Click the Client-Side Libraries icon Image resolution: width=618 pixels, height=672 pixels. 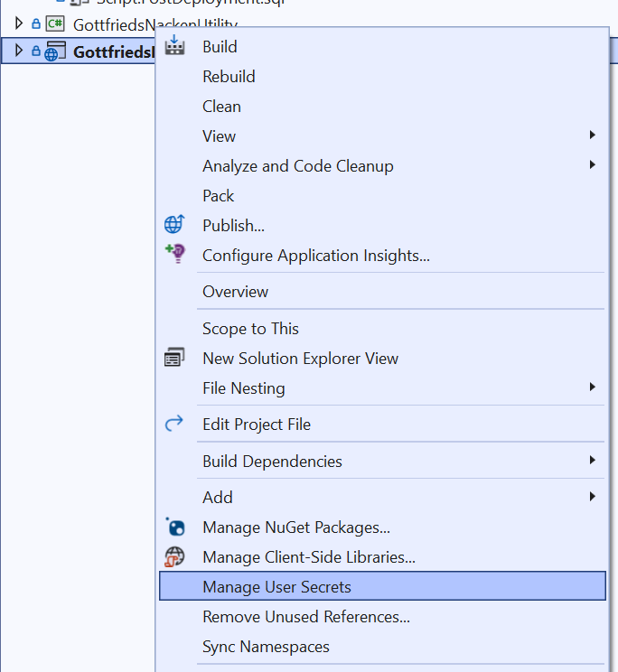click(174, 557)
